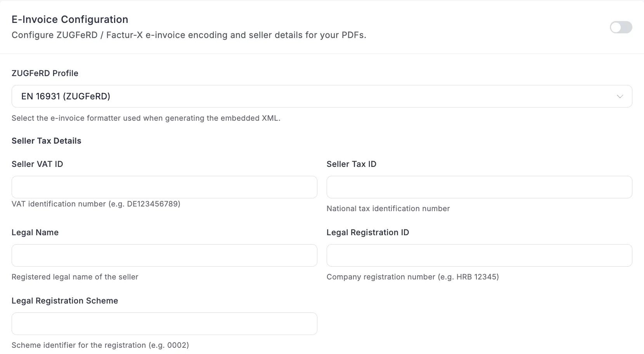Click the VAT identification number hint text
644x354 pixels.
point(96,204)
